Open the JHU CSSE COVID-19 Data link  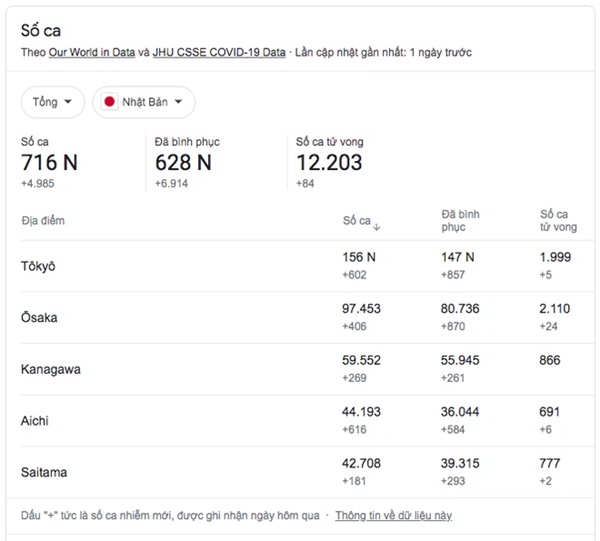pyautogui.click(x=219, y=52)
